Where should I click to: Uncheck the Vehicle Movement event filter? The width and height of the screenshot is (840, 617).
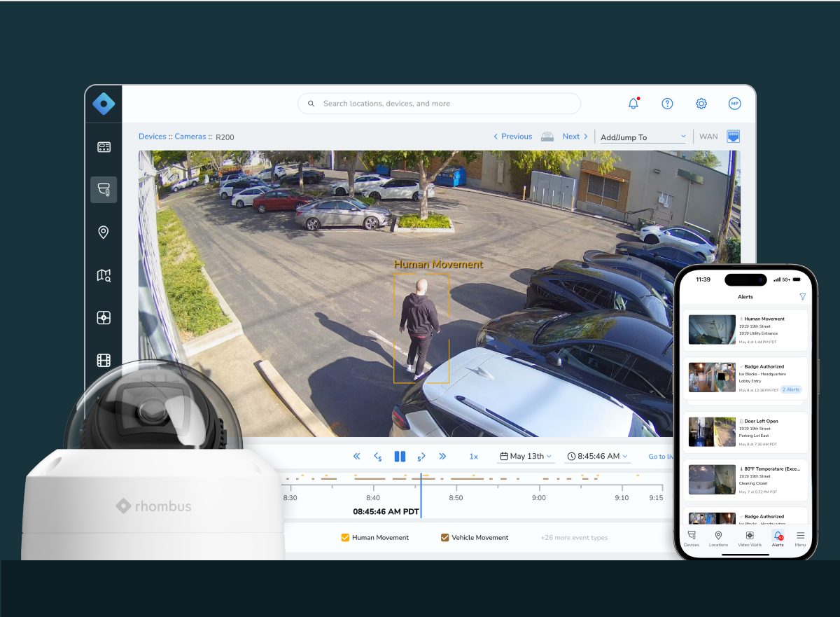point(444,537)
